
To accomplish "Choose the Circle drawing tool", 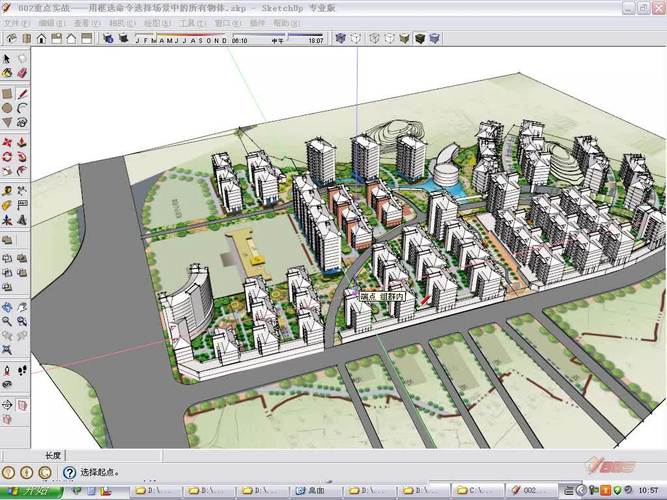I will coord(7,108).
